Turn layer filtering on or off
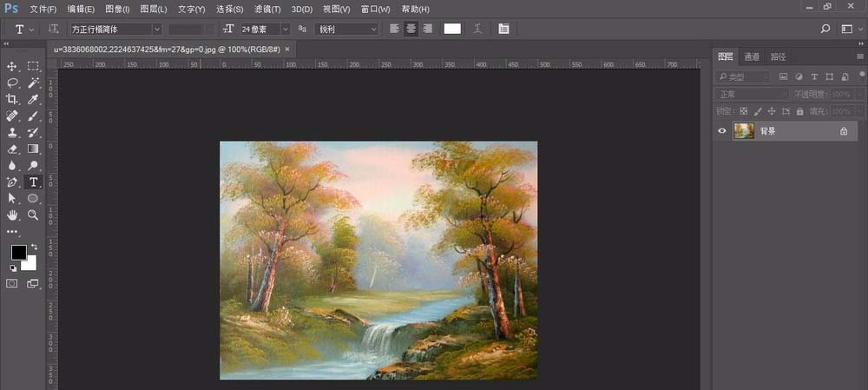Viewport: 868px width, 390px height. tap(863, 74)
